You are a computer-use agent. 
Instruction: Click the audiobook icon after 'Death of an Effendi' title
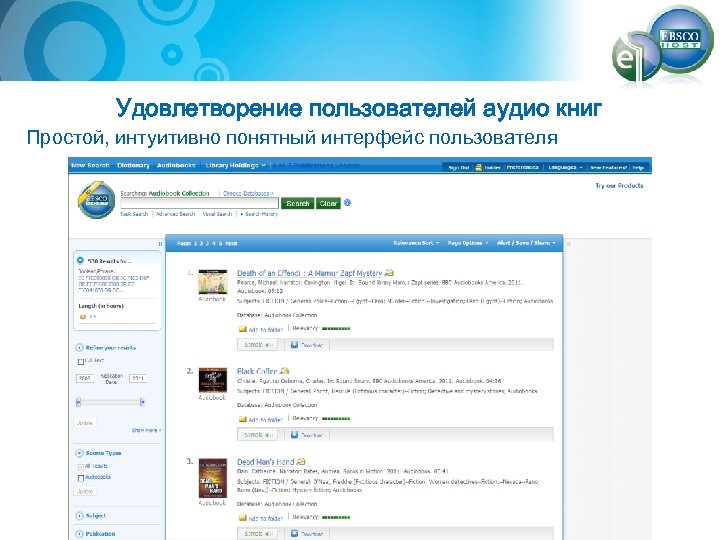389,273
